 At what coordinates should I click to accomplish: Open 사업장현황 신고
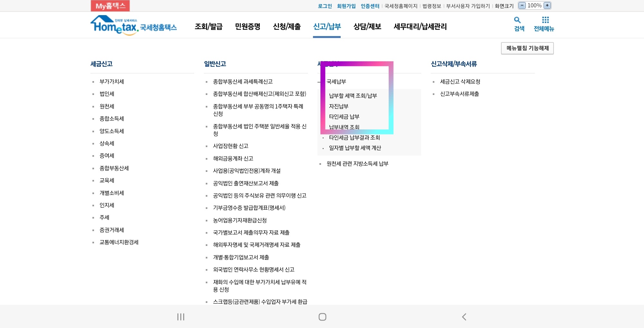tap(231, 146)
